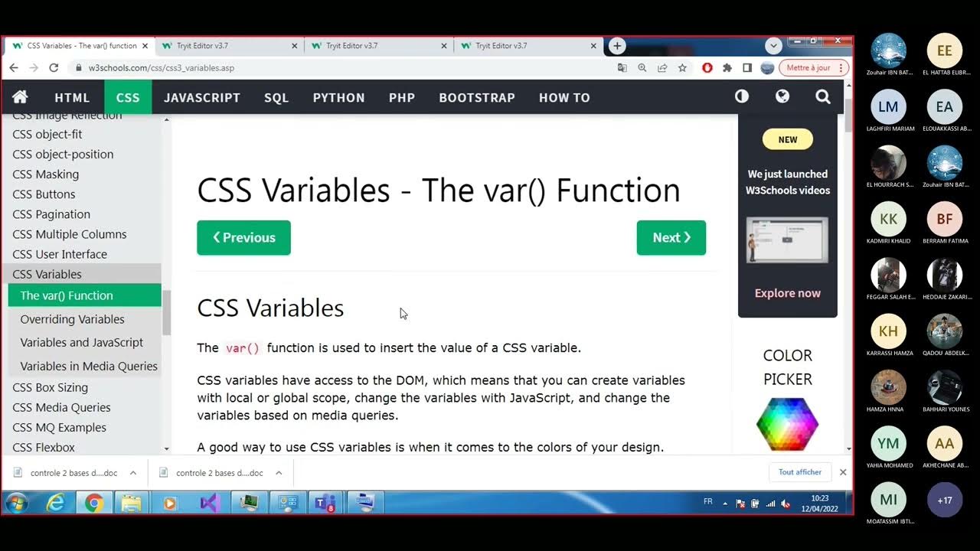Click the Previous button

pos(243,237)
